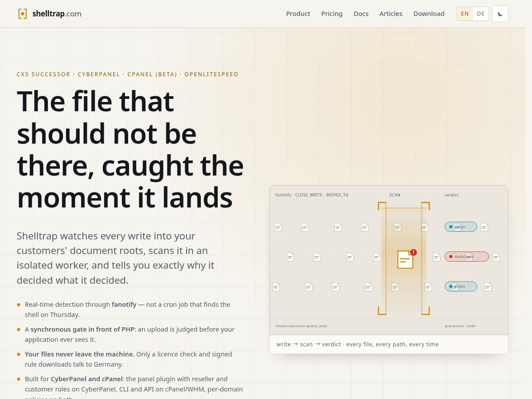Open the Product menu item

click(x=298, y=14)
